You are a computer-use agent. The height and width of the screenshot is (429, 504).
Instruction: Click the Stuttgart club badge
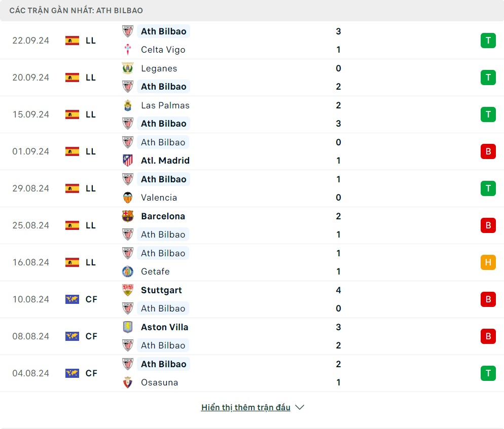pyautogui.click(x=128, y=290)
